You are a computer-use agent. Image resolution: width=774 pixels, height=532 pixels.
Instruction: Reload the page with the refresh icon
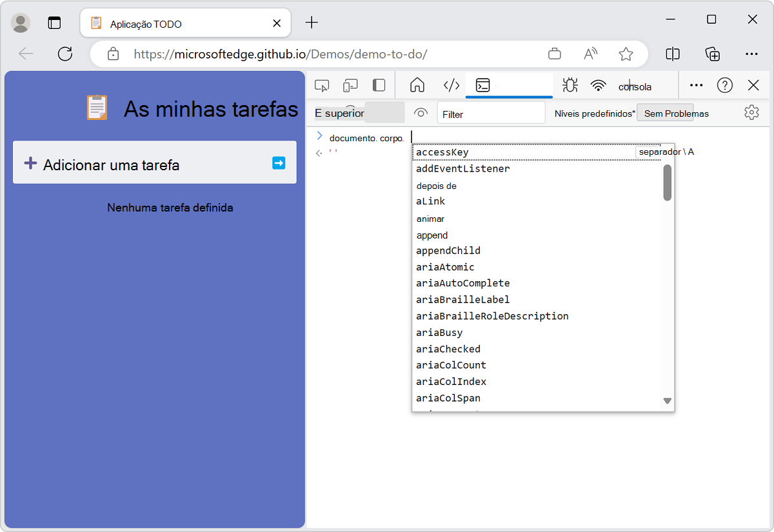click(x=64, y=54)
